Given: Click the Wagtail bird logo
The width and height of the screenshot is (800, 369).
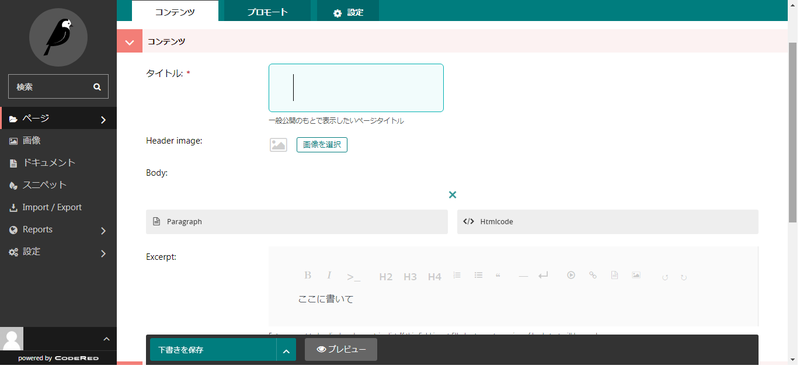Looking at the screenshot, I should point(58,37).
